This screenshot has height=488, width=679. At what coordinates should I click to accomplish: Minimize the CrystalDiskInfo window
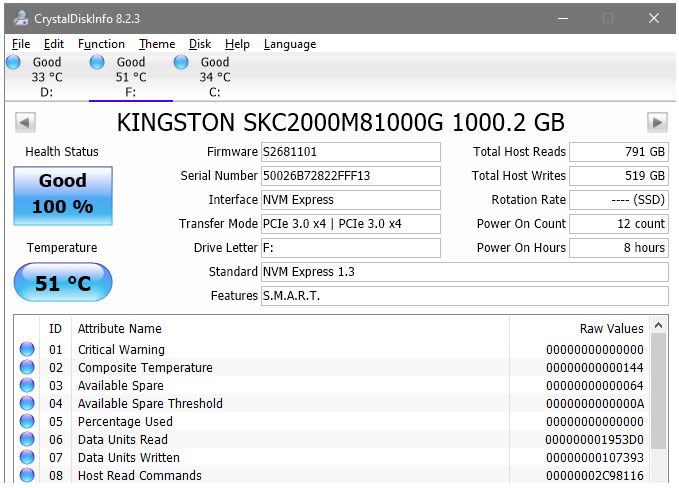coord(563,18)
